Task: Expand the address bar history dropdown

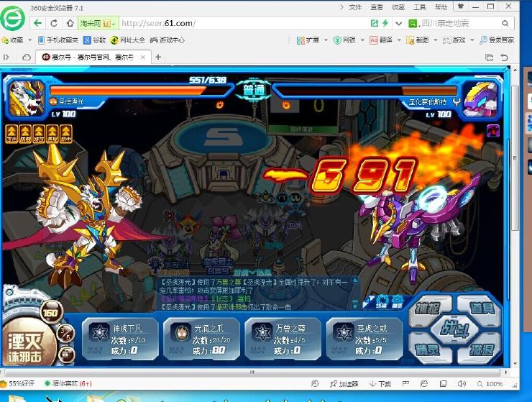Action: pos(399,24)
